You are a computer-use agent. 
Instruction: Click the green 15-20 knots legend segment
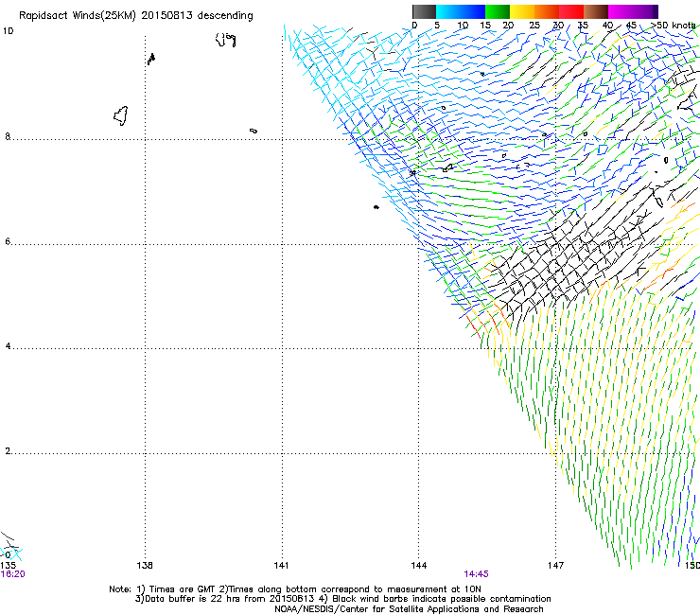498,11
